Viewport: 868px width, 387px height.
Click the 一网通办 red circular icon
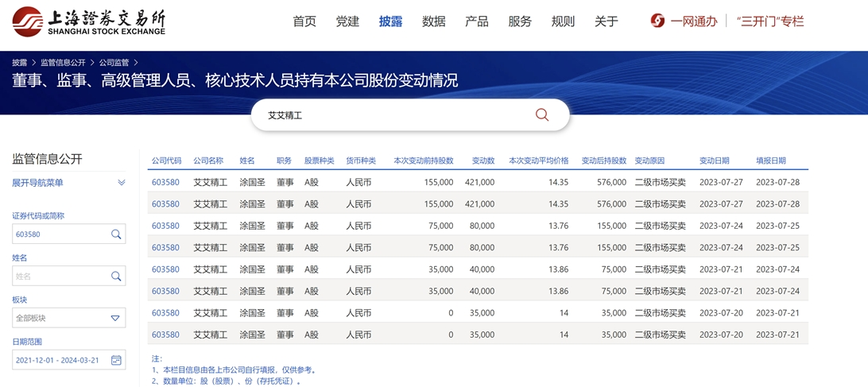point(657,21)
